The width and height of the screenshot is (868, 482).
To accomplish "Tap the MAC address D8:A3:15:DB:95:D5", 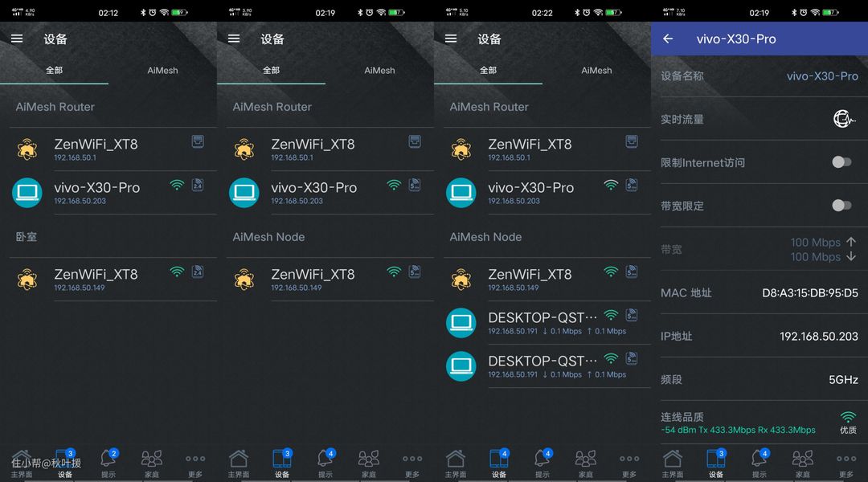I will coord(809,293).
